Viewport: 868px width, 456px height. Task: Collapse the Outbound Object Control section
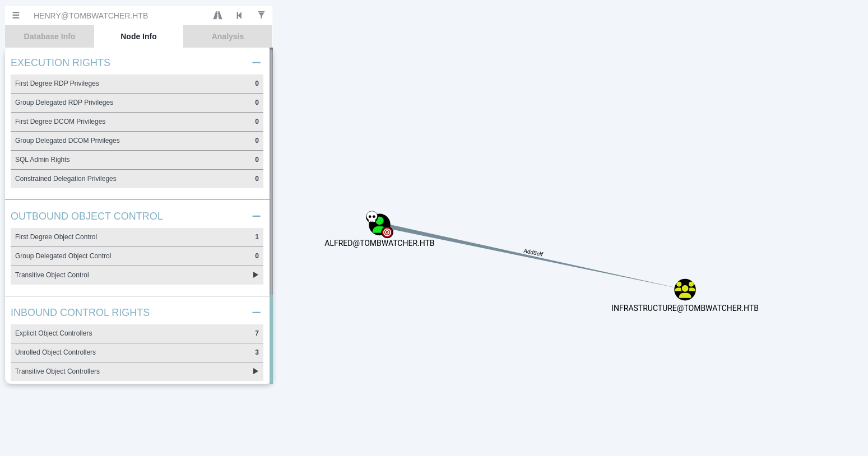coord(256,216)
